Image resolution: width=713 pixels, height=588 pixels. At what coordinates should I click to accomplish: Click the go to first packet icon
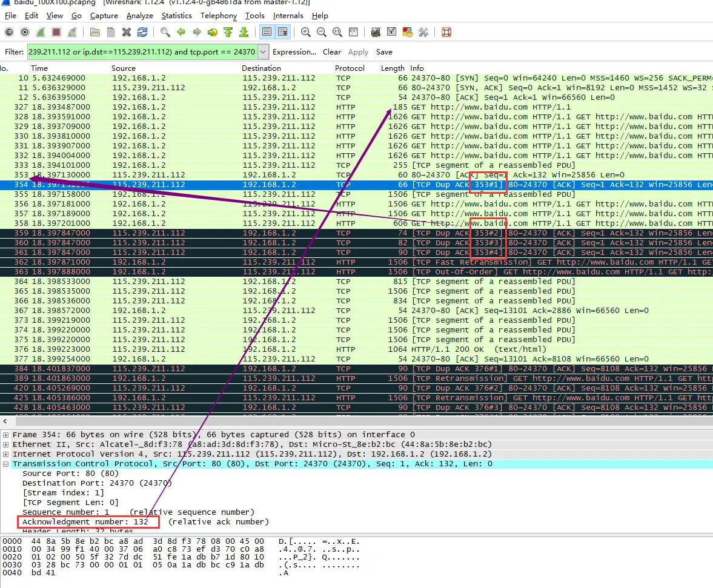pos(228,32)
